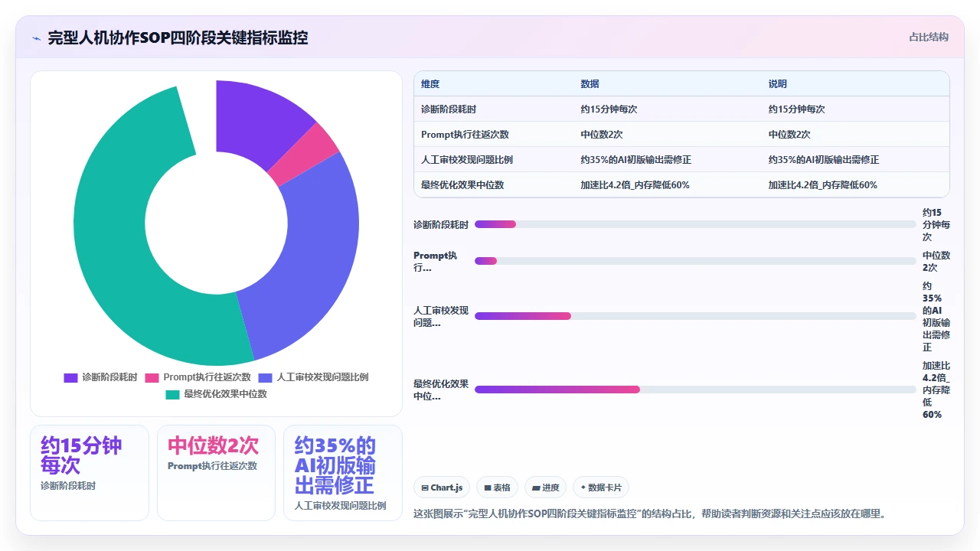This screenshot has width=980, height=551.
Task: Click the indigo 人工审校发现问题比例 legend swatch
Action: (x=266, y=377)
